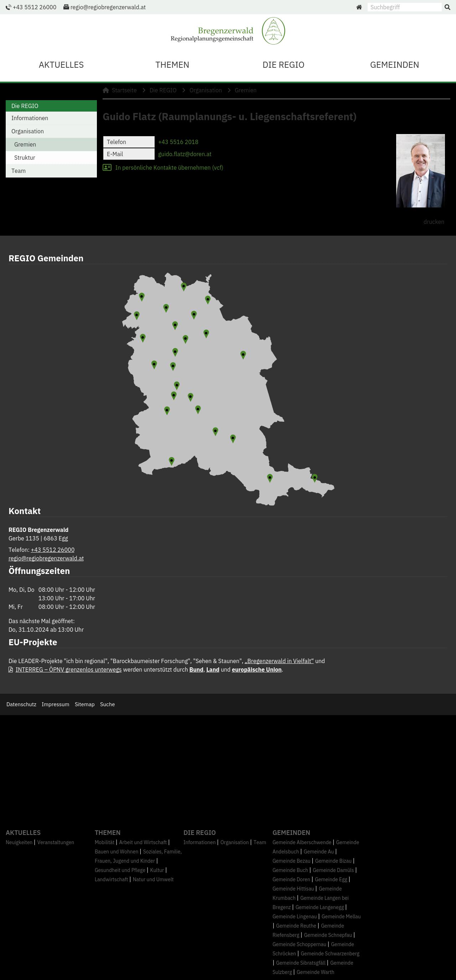Screen dimensions: 456x980
Task: Click the Bregenzerwald tree logo
Action: (x=273, y=31)
